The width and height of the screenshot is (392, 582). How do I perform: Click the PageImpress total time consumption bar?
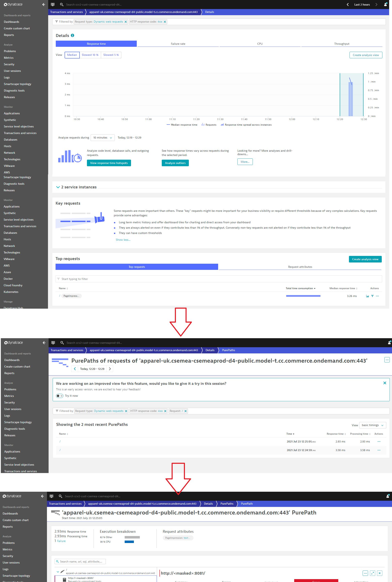[303, 296]
